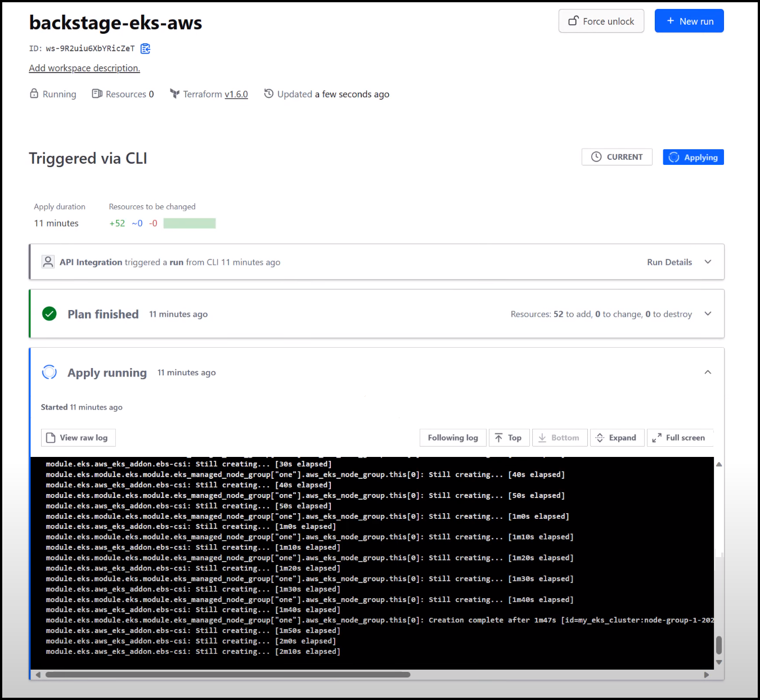Switch to the CURRENT run view
The height and width of the screenshot is (700, 760).
point(617,156)
